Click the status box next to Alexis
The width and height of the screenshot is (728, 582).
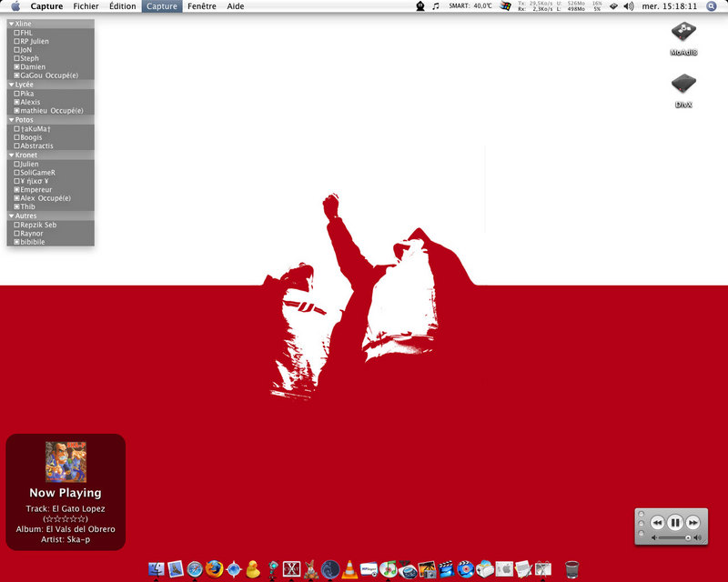[x=16, y=102]
